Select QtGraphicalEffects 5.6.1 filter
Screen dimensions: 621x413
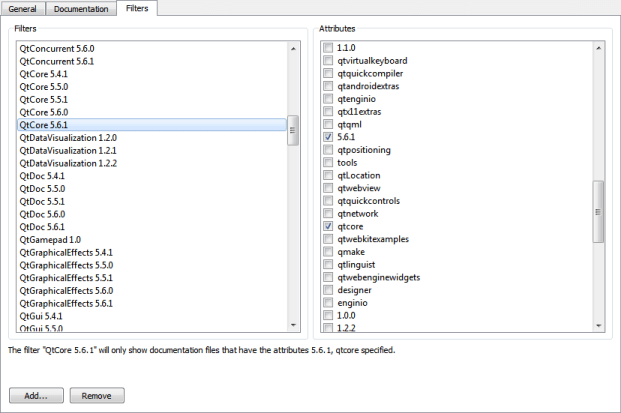[x=152, y=303]
